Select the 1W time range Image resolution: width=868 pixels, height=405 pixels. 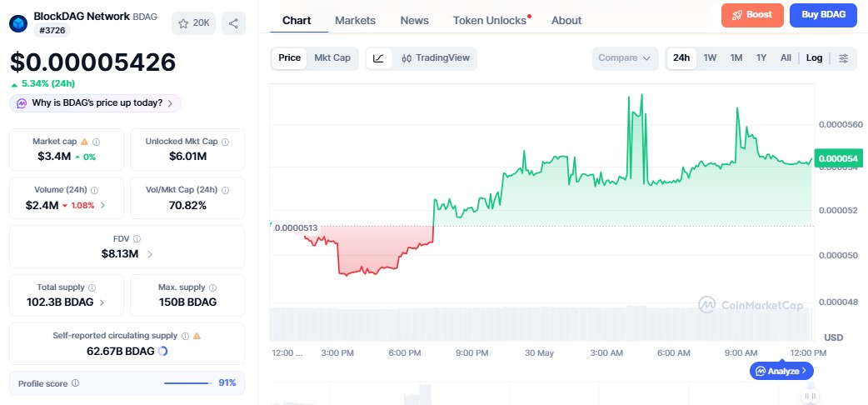(x=710, y=58)
